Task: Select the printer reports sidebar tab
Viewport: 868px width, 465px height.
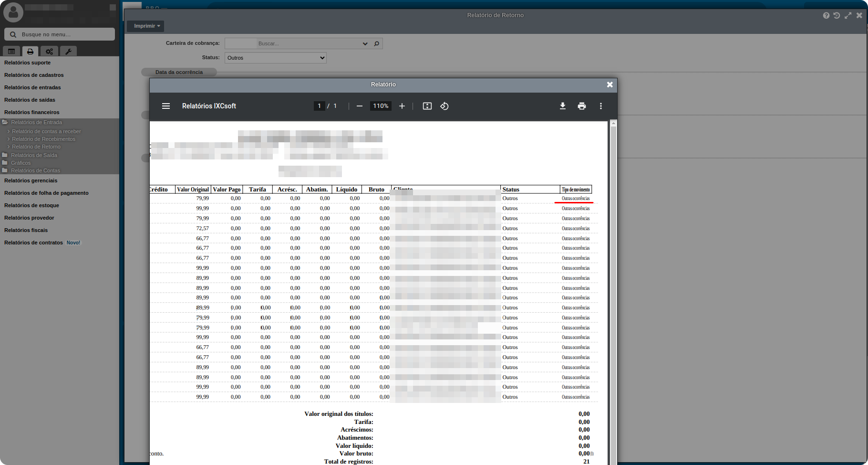Action: click(30, 51)
